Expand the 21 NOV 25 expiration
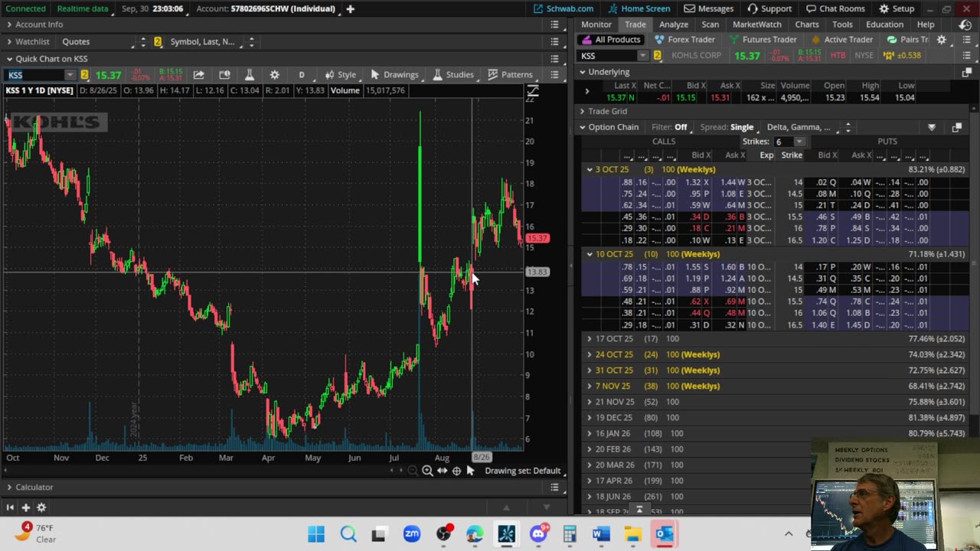This screenshot has width=980, height=551. pyautogui.click(x=590, y=402)
